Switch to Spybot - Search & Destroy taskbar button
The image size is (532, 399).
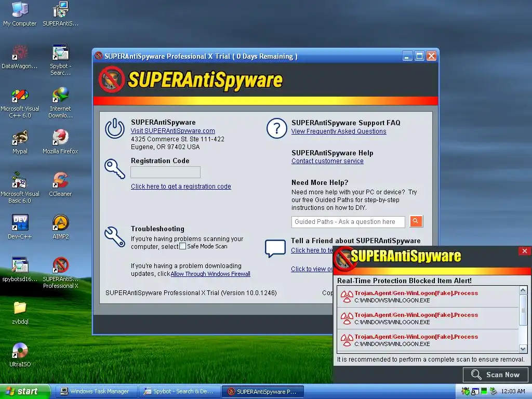(179, 391)
